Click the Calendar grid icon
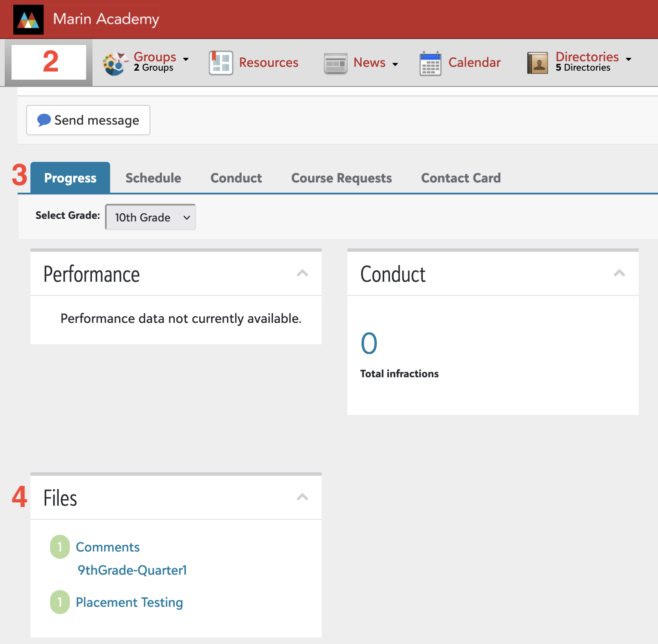 (430, 63)
